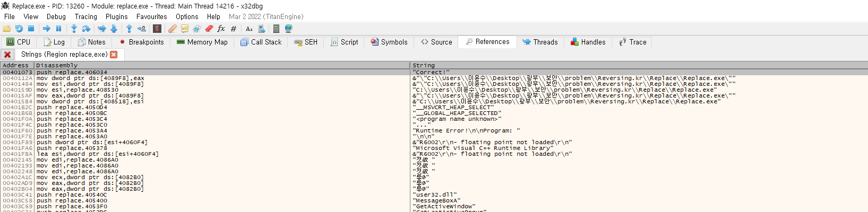868x212 pixels.
Task: Switch to the Script tab
Action: (x=344, y=42)
